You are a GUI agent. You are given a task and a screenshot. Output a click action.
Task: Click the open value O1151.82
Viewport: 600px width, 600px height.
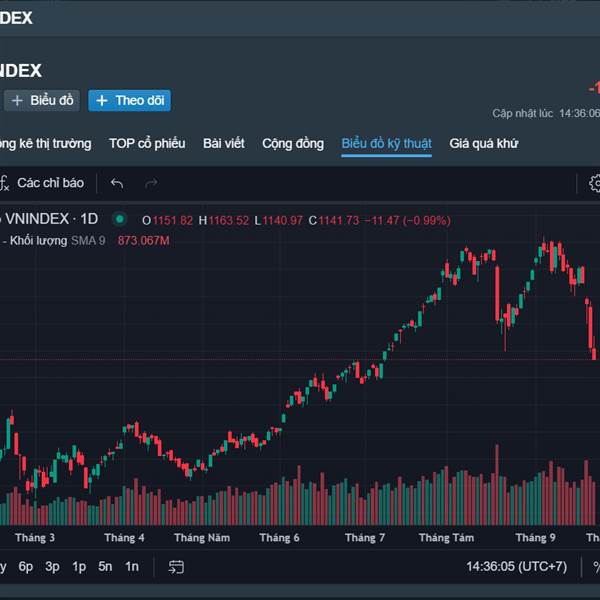point(167,221)
